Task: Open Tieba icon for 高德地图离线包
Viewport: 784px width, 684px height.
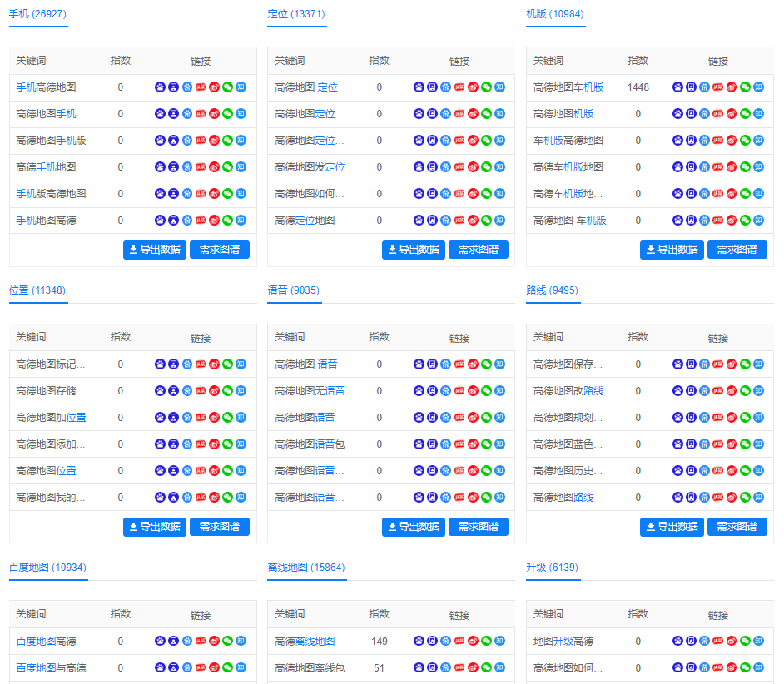Action: point(459,667)
